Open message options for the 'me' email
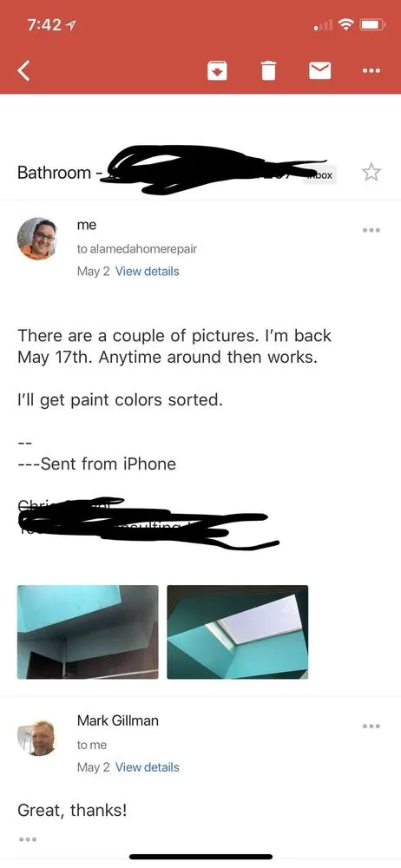Image resolution: width=401 pixels, height=868 pixels. click(x=371, y=230)
